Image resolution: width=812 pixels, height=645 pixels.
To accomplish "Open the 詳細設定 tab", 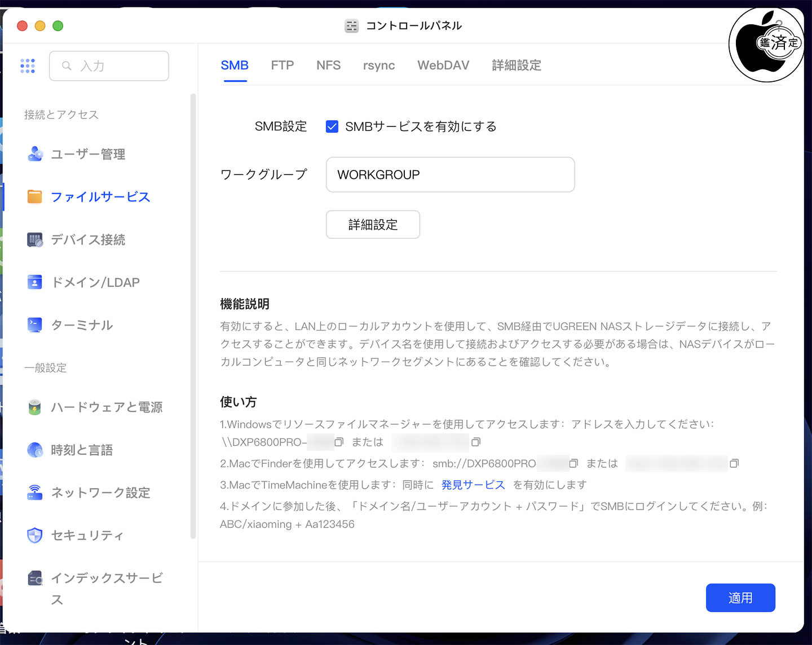I will pyautogui.click(x=517, y=65).
